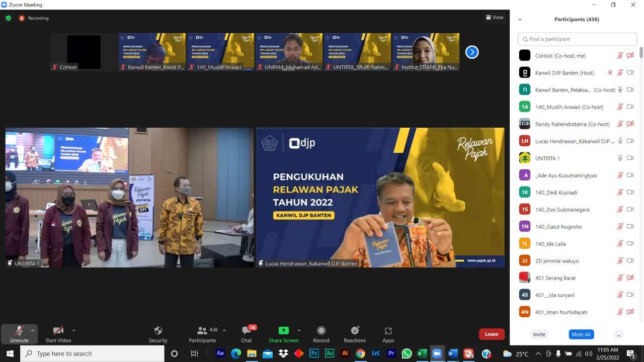Select the CoHost video thumbnail
Image resolution: width=644 pixels, height=362 pixels.
click(84, 52)
